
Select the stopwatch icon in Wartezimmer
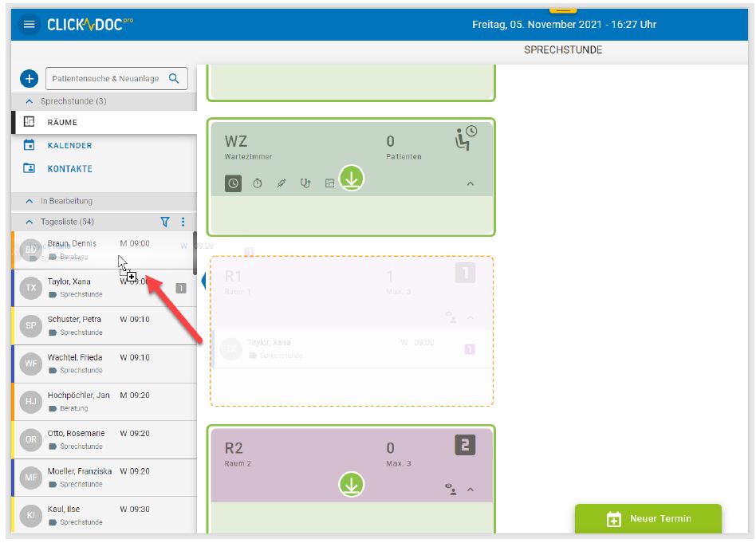pos(258,183)
